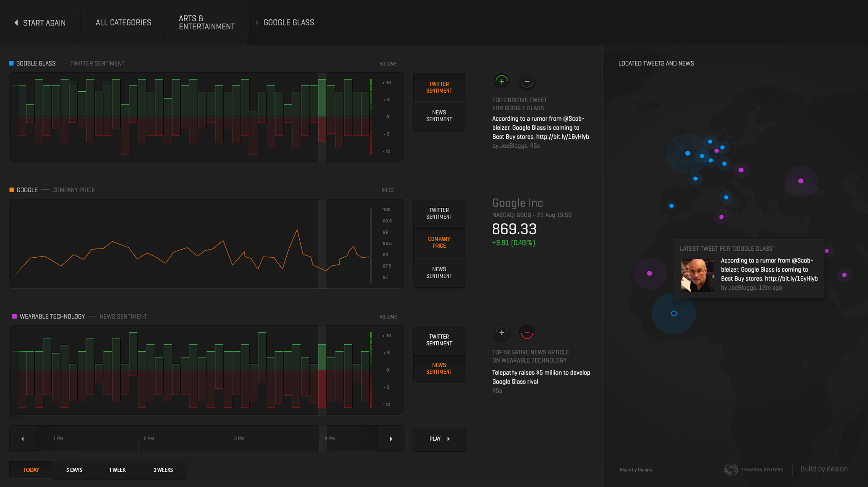Click the tweet author photo thumbnail

[697, 275]
